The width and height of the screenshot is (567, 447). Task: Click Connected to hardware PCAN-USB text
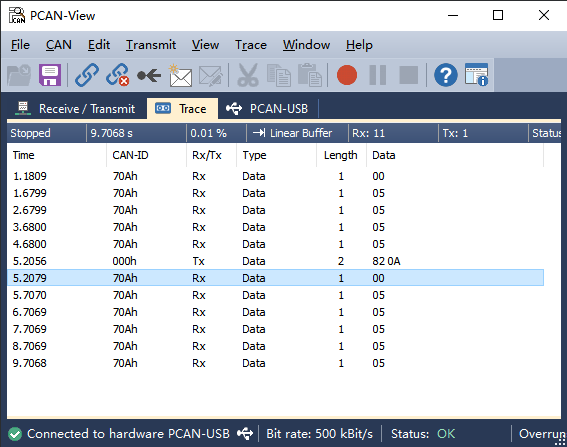(128, 434)
